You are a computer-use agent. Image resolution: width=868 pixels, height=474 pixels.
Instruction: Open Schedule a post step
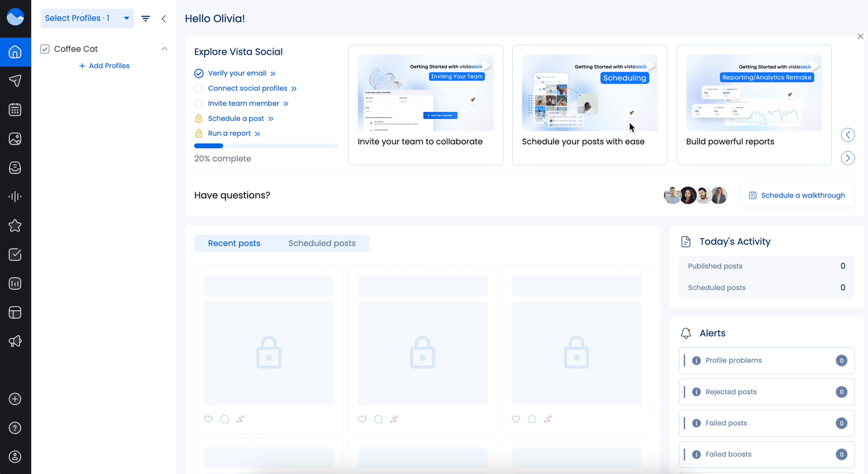coord(240,118)
